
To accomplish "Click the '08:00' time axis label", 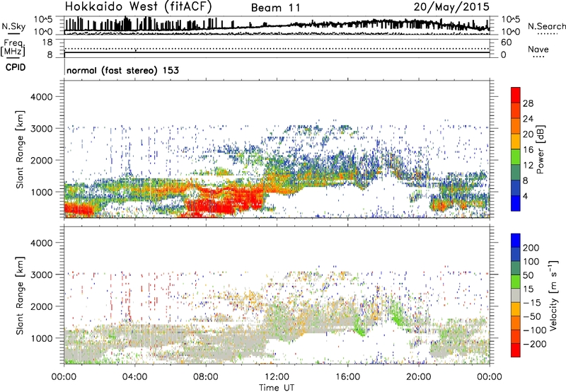I will point(206,377).
